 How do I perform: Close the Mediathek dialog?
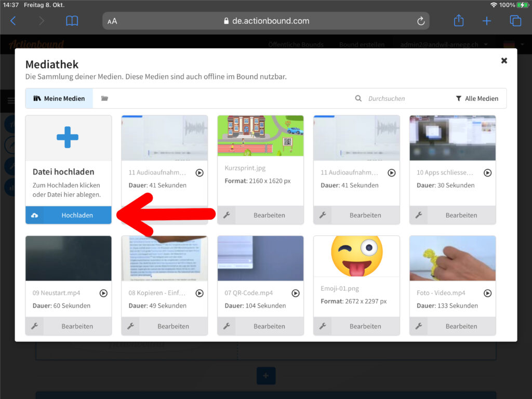504,61
